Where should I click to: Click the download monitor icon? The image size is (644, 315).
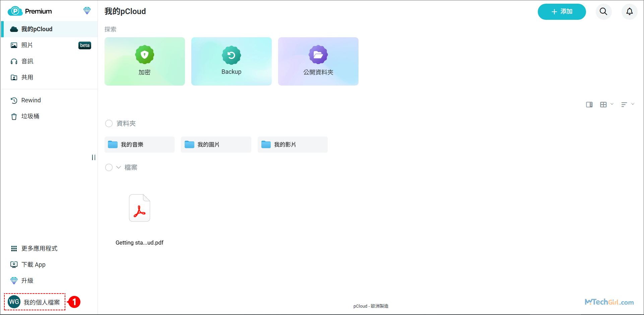point(14,265)
